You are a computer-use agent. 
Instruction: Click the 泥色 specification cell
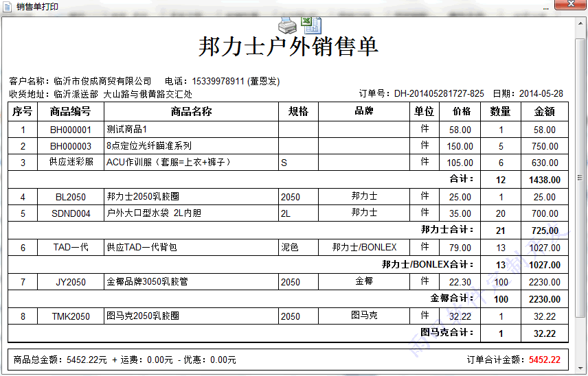299,247
